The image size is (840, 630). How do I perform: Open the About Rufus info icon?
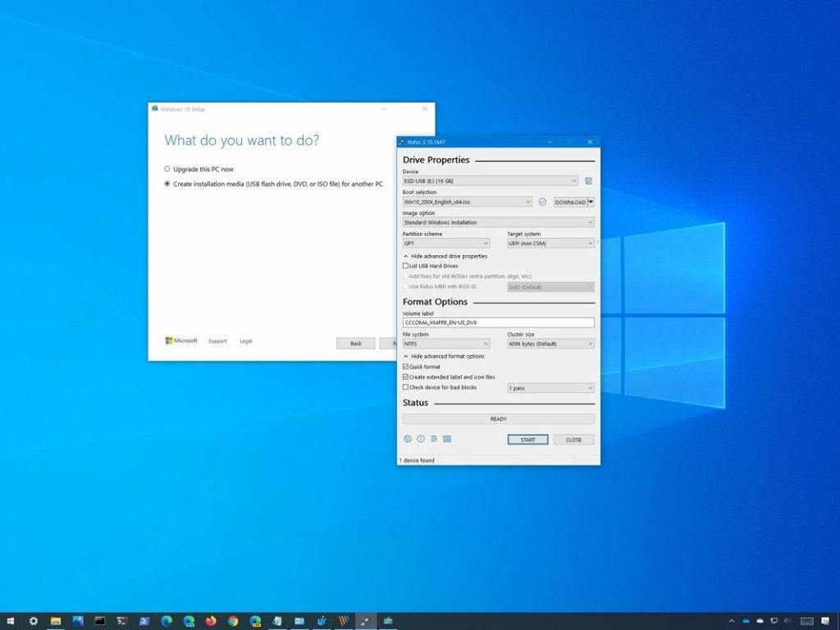(421, 439)
